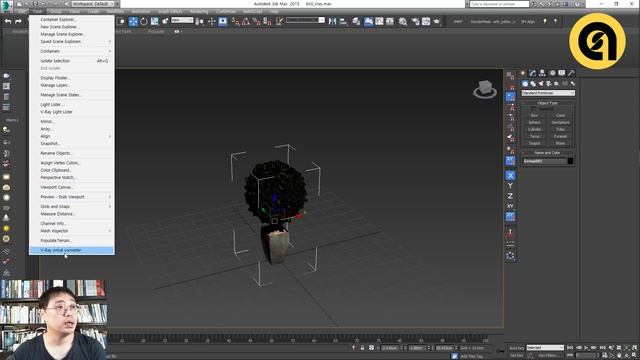Select Lights category icon
This screenshot has width=640, height=360.
pos(541,84)
